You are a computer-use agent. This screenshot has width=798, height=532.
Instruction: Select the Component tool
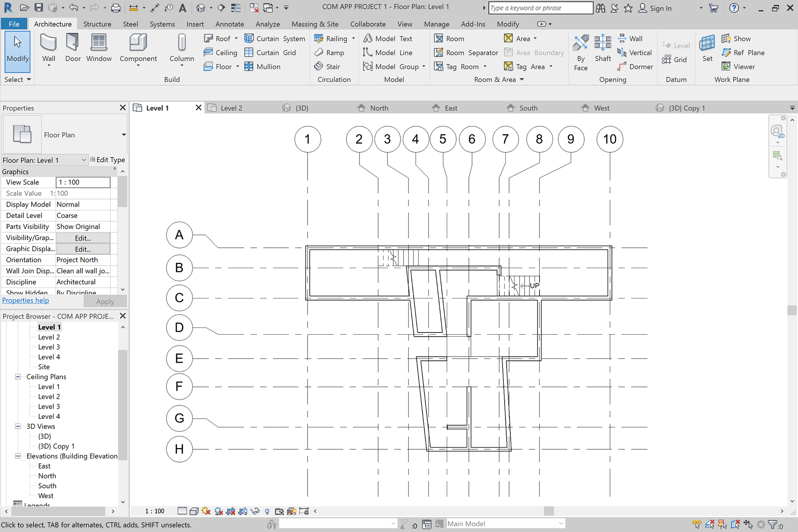138,48
